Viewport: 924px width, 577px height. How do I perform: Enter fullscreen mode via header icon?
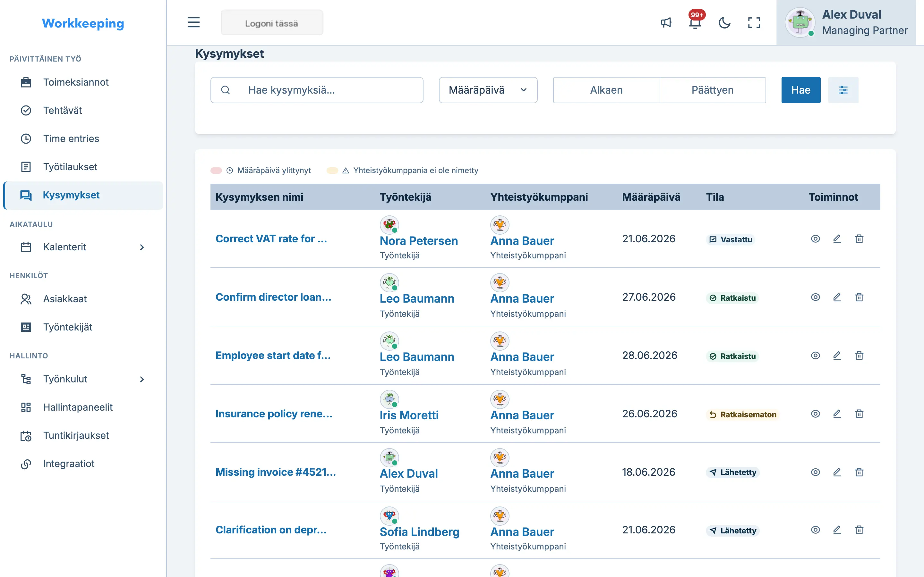(x=754, y=22)
